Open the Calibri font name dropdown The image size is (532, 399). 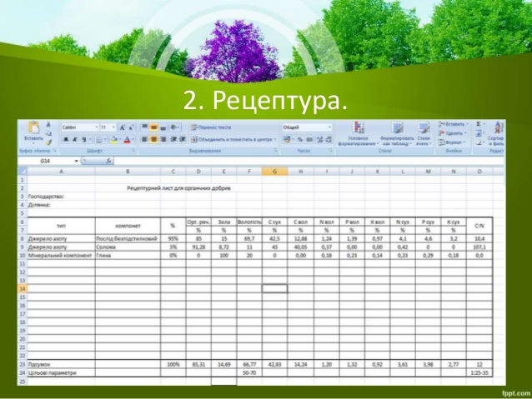pos(97,127)
